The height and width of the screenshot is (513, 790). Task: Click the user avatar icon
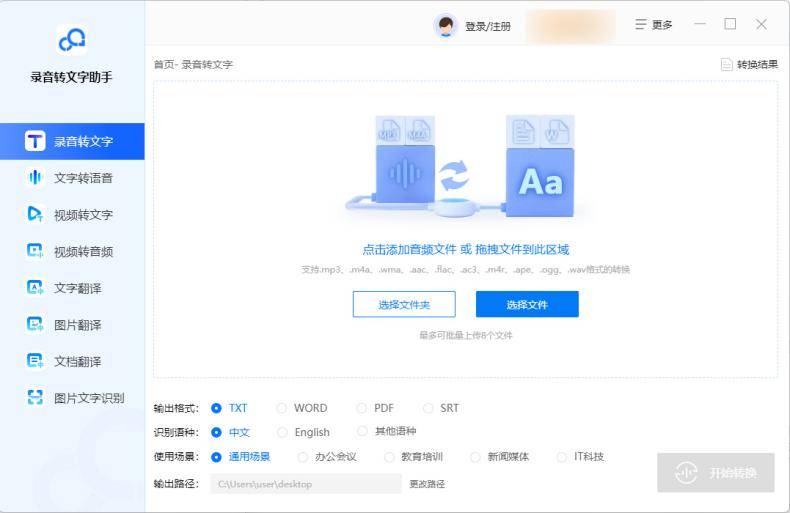[x=445, y=25]
